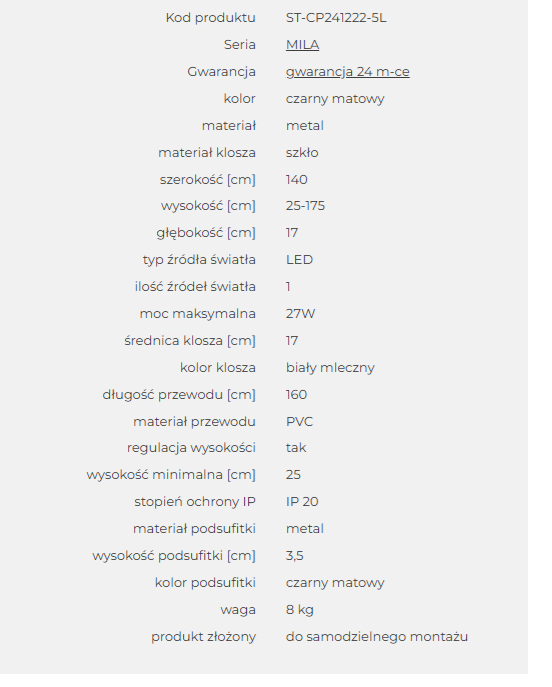Click the szkło lampshade material value
This screenshot has height=687, width=552.
302,153
